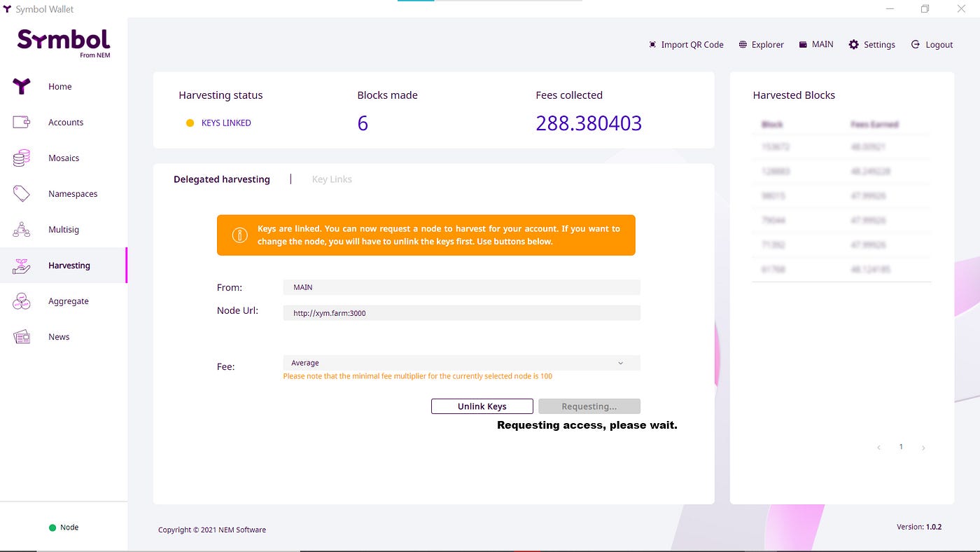Image resolution: width=980 pixels, height=552 pixels.
Task: Select Mosaics in the sidebar
Action: click(63, 158)
